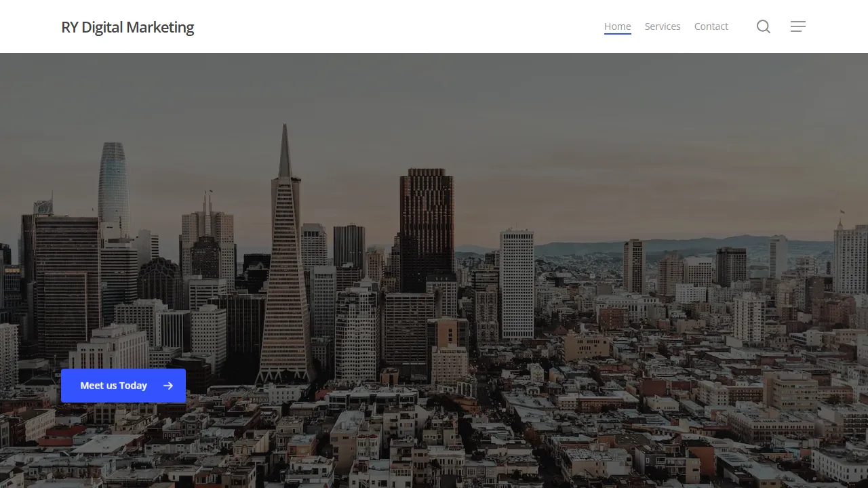Tap the right-arrow glyph on the blue button
Screen dimensions: 868x488
(x=167, y=386)
